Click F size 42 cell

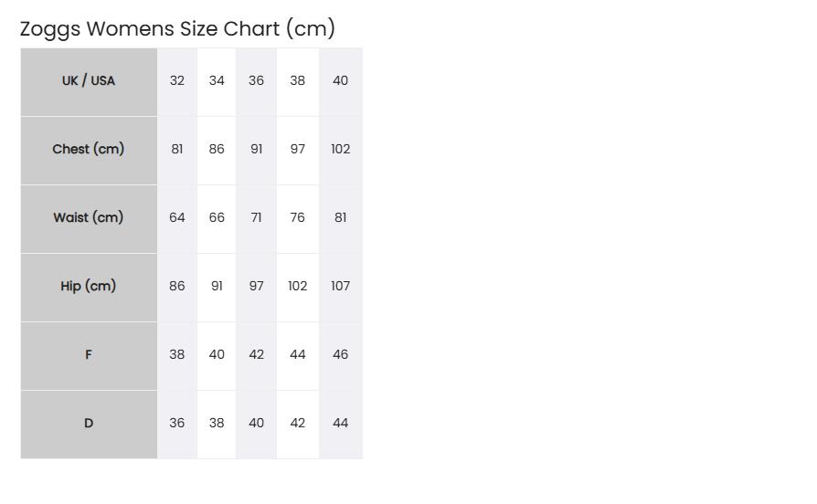pos(257,355)
